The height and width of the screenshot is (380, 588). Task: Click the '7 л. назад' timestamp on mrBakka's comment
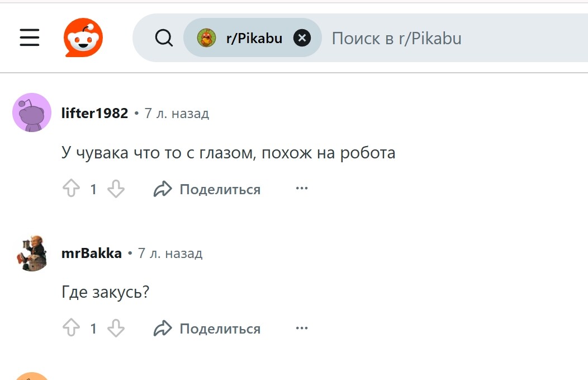(170, 253)
